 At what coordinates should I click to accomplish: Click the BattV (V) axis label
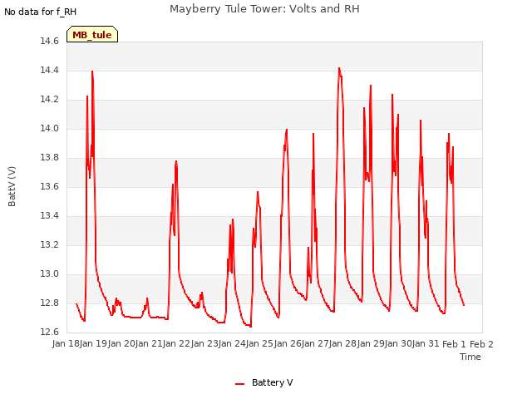click(x=12, y=186)
